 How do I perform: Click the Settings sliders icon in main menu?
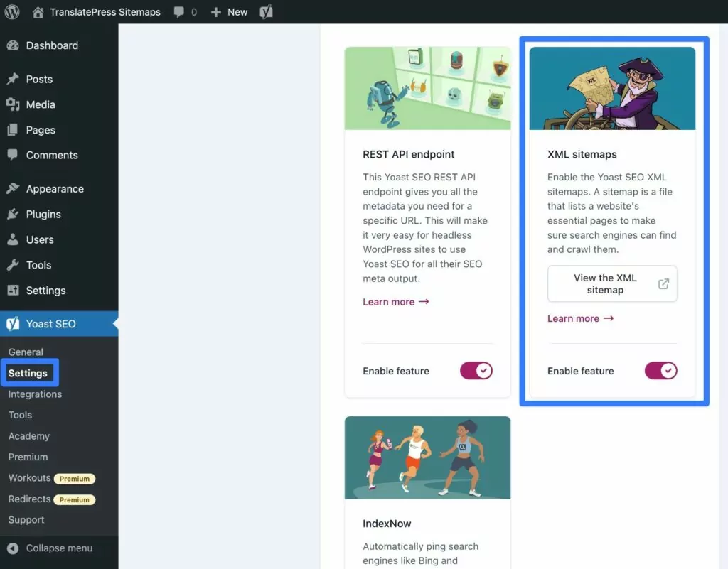(x=13, y=291)
